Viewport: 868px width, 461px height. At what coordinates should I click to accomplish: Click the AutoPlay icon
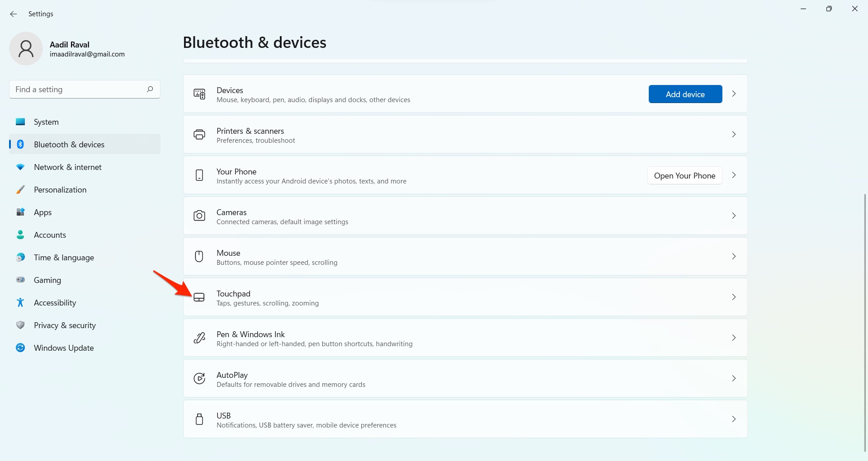[199, 379]
